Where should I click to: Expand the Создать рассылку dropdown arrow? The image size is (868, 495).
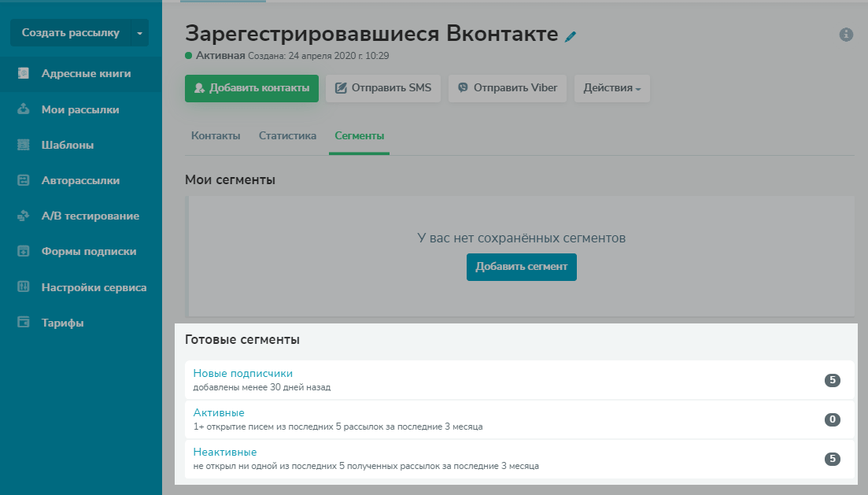tap(139, 33)
